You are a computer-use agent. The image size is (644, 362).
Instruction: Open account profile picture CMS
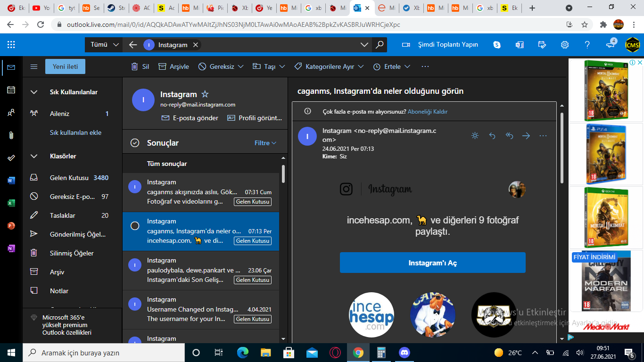pyautogui.click(x=632, y=45)
